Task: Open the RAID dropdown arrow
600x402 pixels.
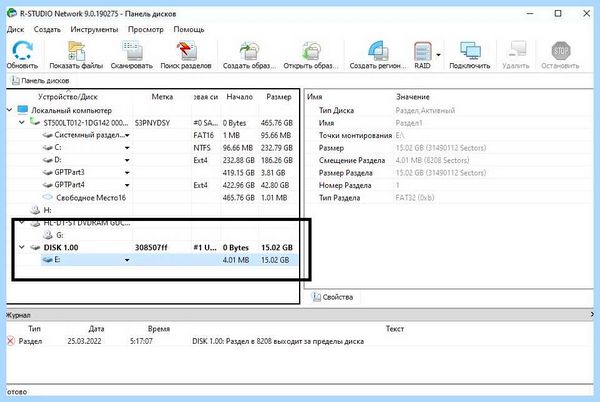Action: 439,55
